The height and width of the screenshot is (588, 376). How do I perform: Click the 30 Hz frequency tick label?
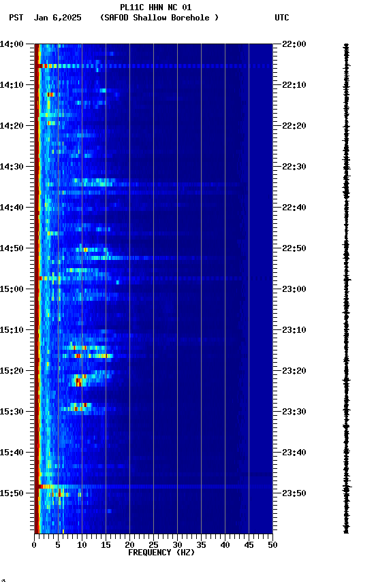click(x=177, y=545)
